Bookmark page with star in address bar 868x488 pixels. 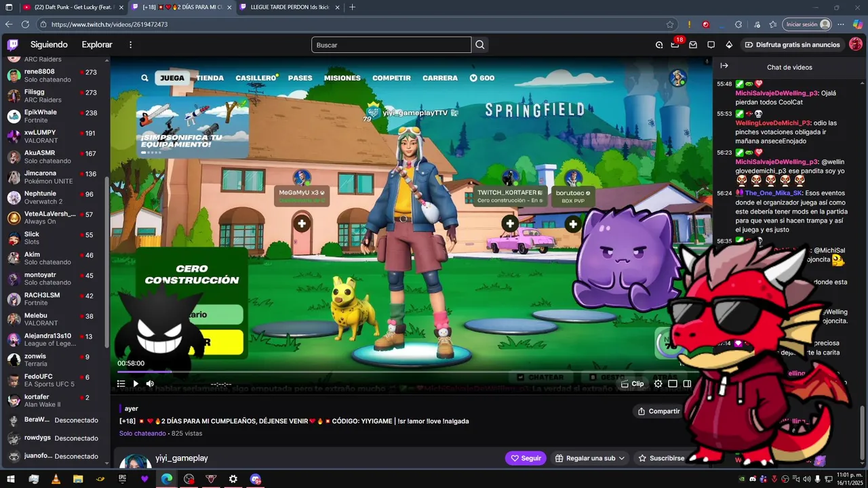pyautogui.click(x=670, y=24)
